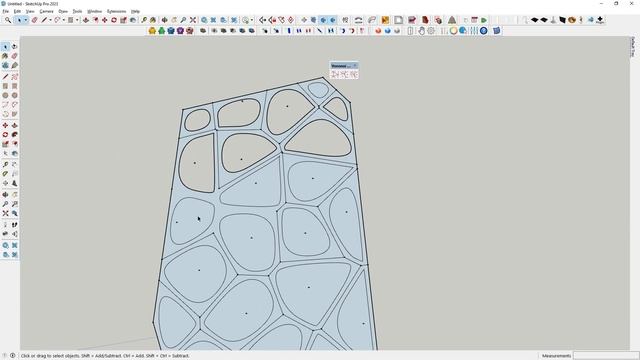
Task: Click the blue cube icon ending second toolbar
Action: [x=496, y=31]
